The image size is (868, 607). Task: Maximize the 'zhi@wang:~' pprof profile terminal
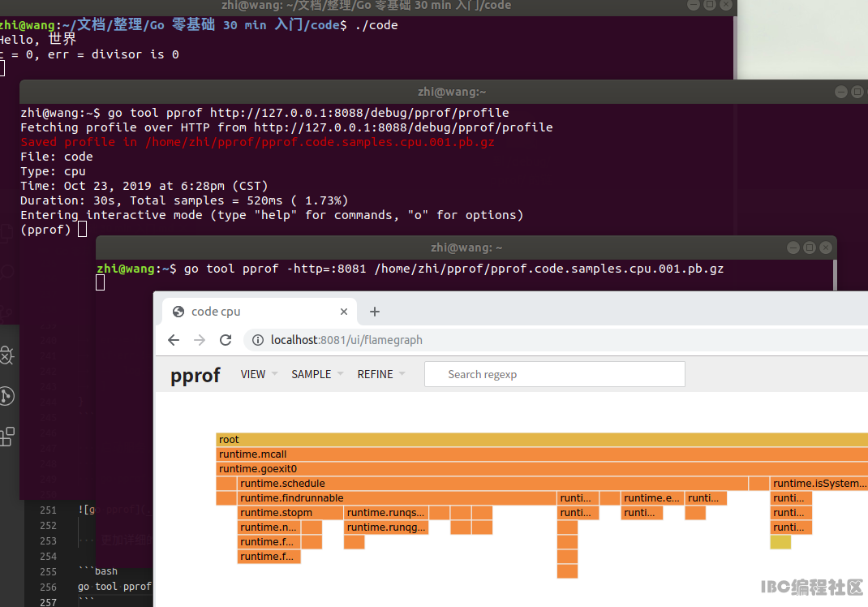pos(857,92)
